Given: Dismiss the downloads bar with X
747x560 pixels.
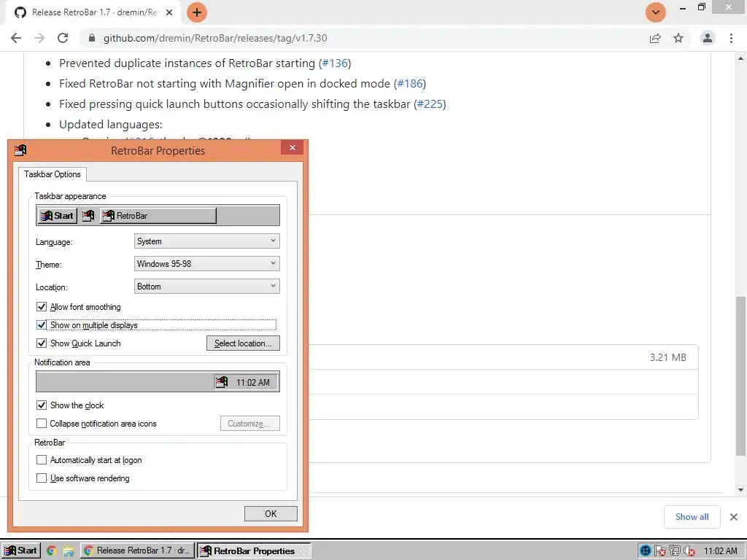Looking at the screenshot, I should click(734, 517).
